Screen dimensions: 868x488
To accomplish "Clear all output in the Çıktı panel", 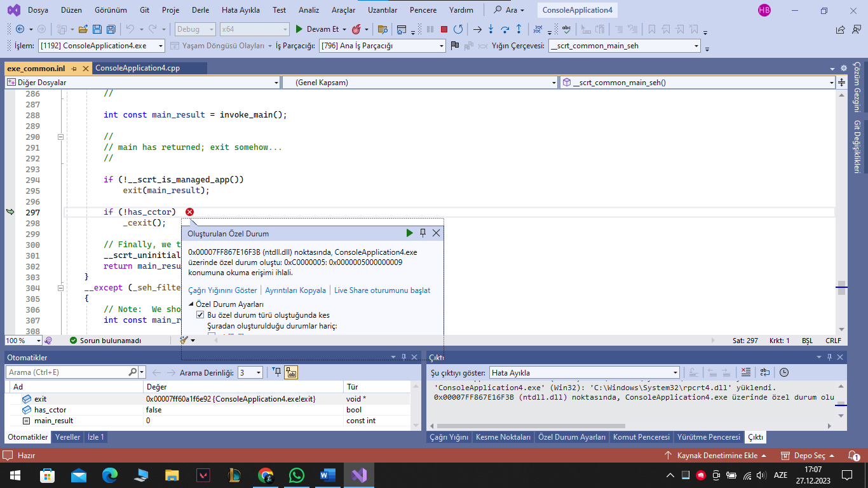I will (x=746, y=372).
